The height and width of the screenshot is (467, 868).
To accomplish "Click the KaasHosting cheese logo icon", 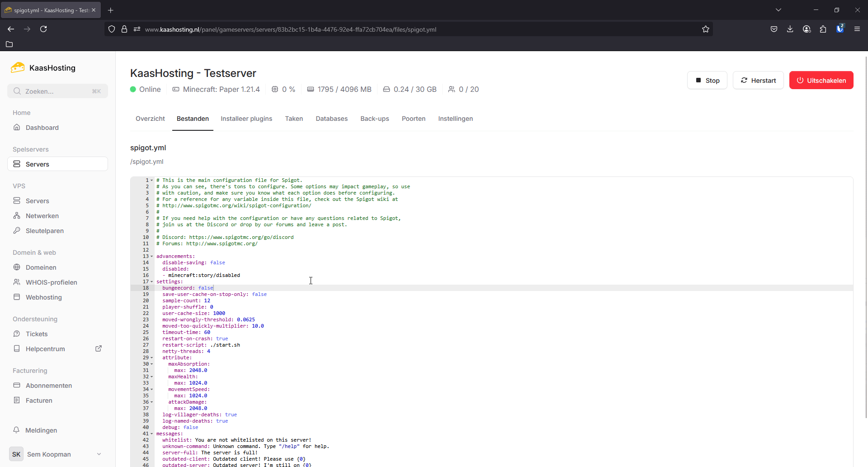I will [18, 68].
